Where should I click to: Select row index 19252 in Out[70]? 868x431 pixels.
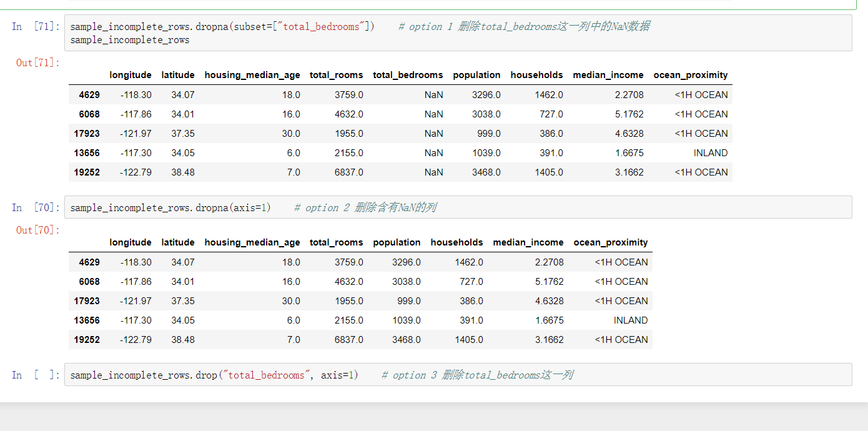87,339
